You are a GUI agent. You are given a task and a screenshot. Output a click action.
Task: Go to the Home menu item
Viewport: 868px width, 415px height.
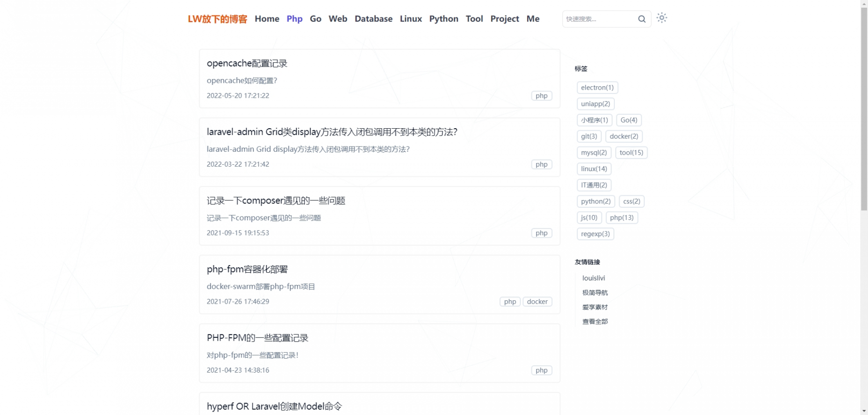(267, 19)
